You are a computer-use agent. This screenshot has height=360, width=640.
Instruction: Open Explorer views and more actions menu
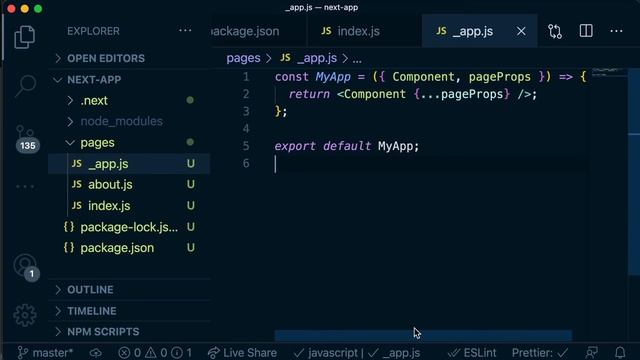[185, 31]
